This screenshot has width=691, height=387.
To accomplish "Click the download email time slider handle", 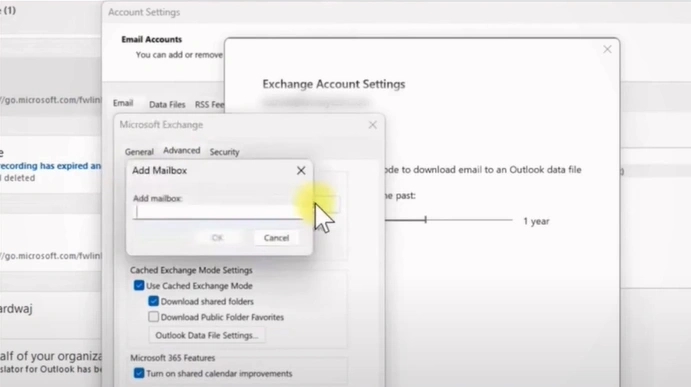I will point(425,220).
